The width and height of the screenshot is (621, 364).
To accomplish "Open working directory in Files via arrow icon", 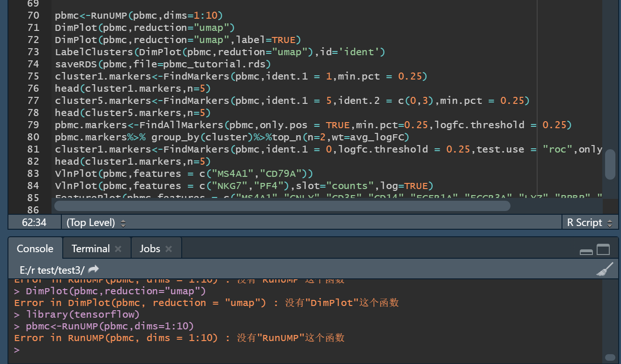I will click(x=93, y=269).
